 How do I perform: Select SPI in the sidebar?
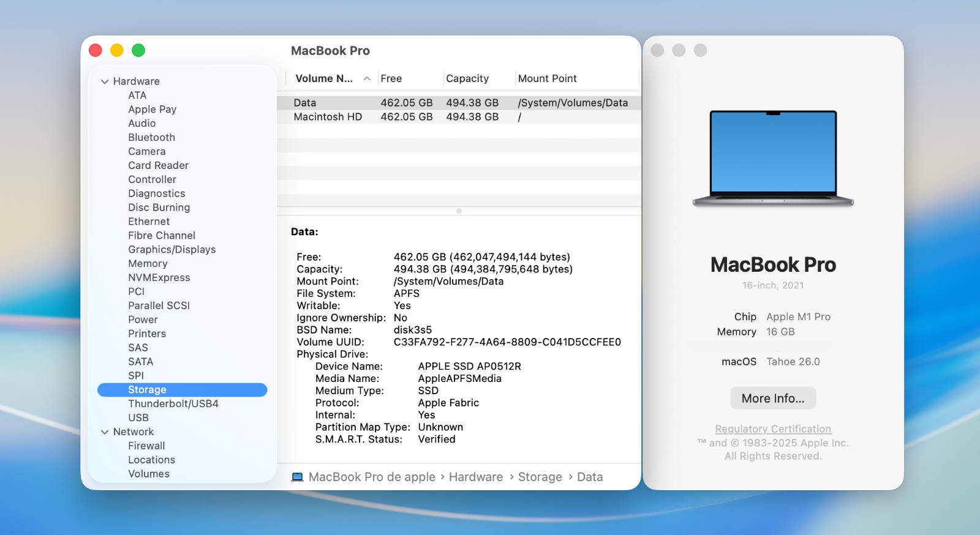136,376
